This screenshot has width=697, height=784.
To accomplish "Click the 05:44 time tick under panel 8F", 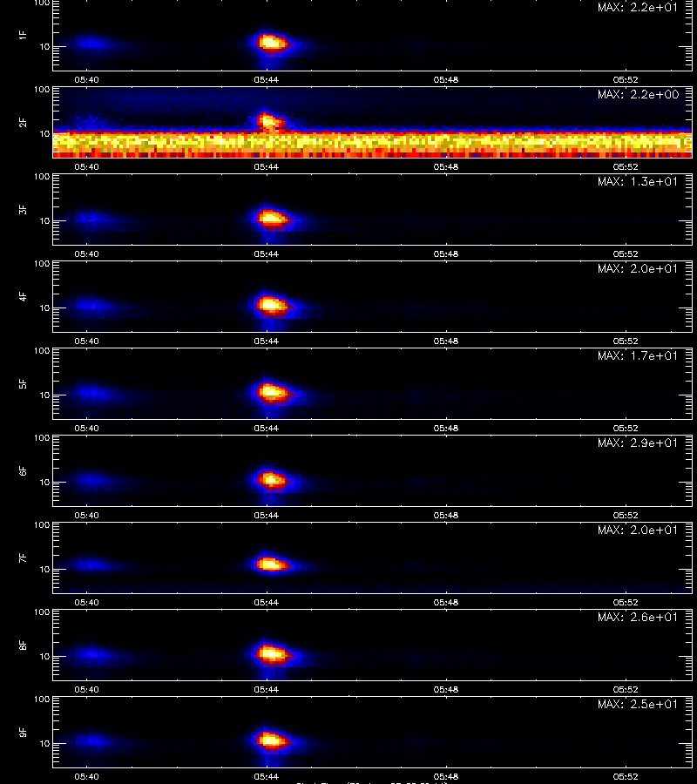I will 266,690.
